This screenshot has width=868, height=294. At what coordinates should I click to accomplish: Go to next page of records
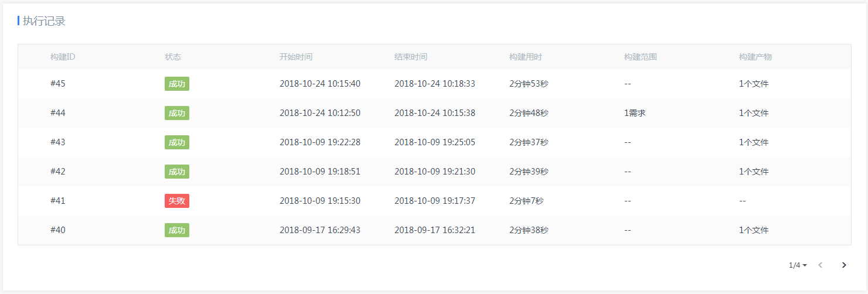(844, 265)
